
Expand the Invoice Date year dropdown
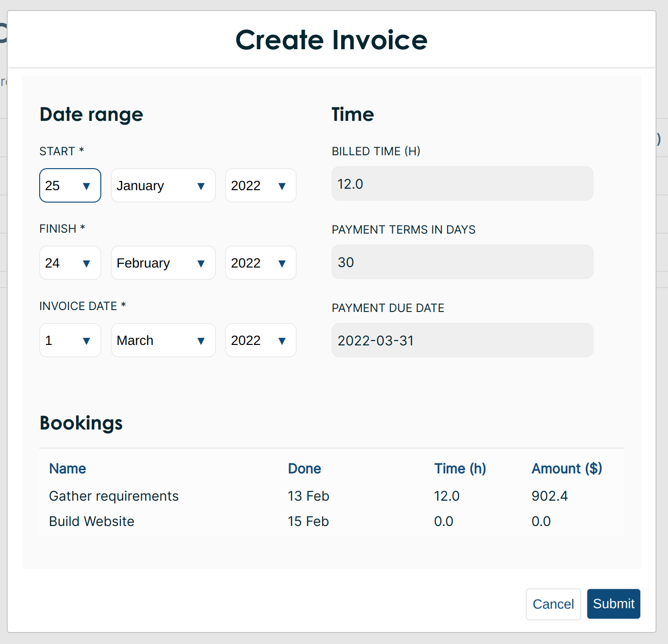pos(260,340)
